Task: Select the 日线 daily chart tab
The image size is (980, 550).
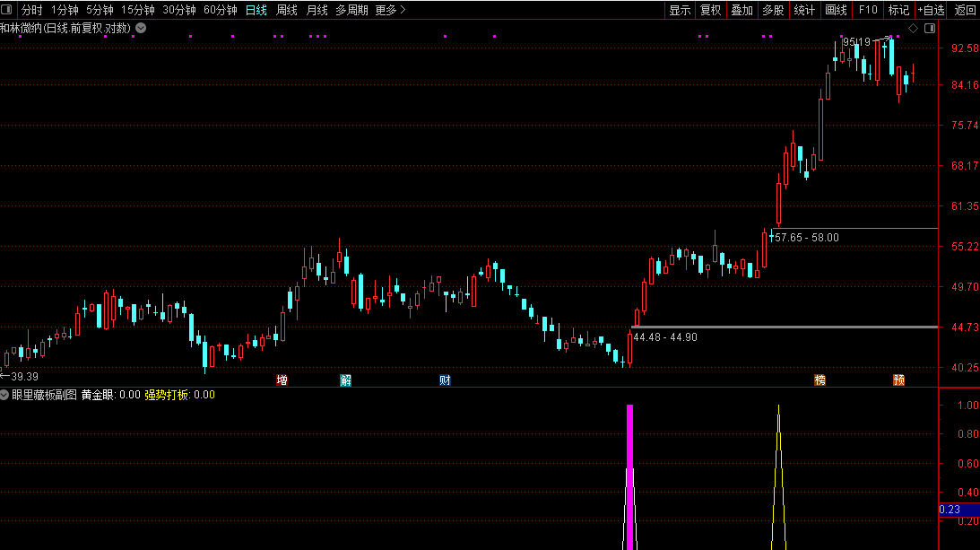Action: [x=256, y=10]
